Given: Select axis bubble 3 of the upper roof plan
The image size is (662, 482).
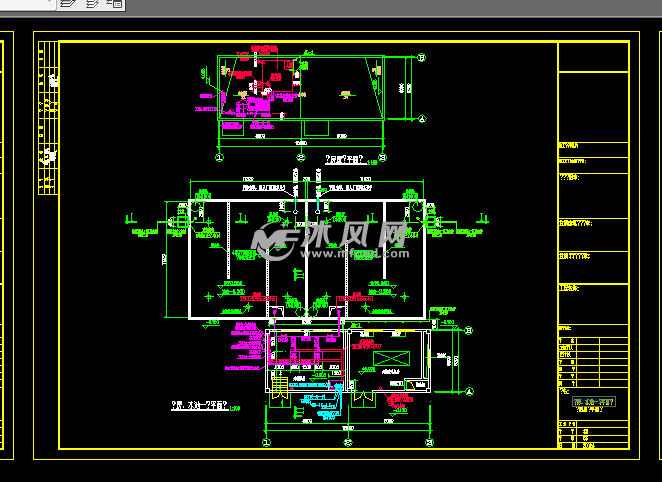Looking at the screenshot, I should tap(383, 157).
